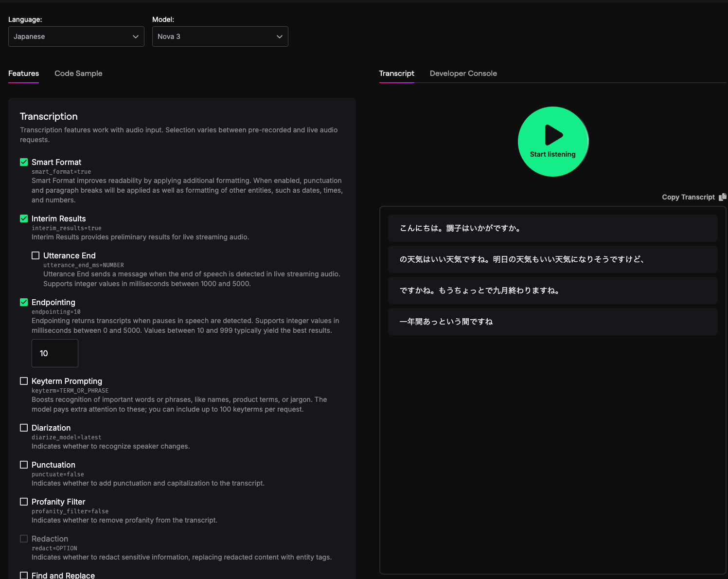Click the smart_format=true parameter text
This screenshot has height=579, width=728.
[x=61, y=172]
